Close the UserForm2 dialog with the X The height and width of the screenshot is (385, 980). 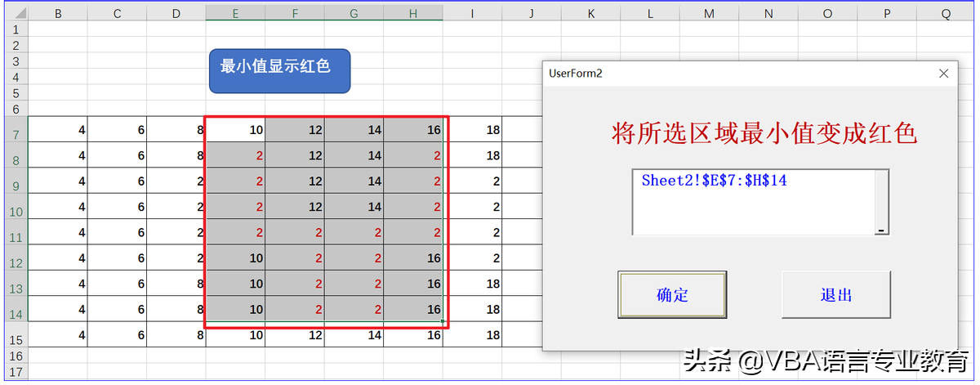pyautogui.click(x=944, y=74)
